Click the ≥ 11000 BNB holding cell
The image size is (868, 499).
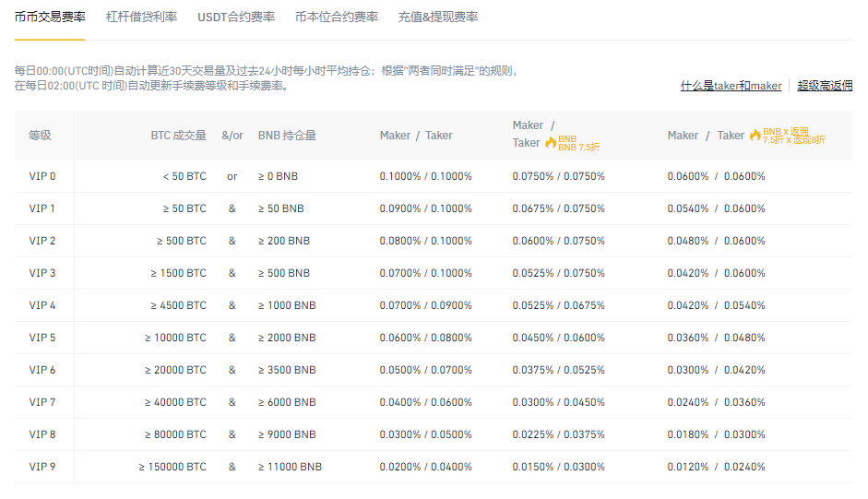pyautogui.click(x=290, y=467)
